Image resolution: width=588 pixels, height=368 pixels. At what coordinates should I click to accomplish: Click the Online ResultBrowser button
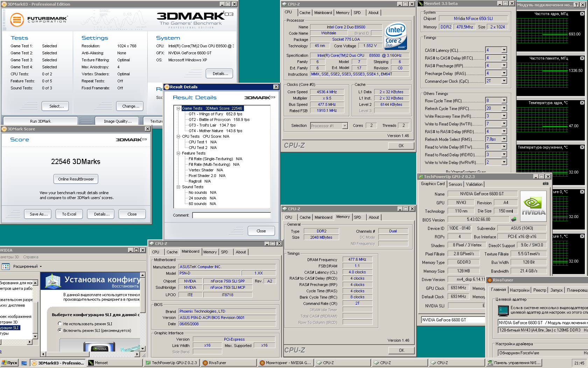point(76,179)
